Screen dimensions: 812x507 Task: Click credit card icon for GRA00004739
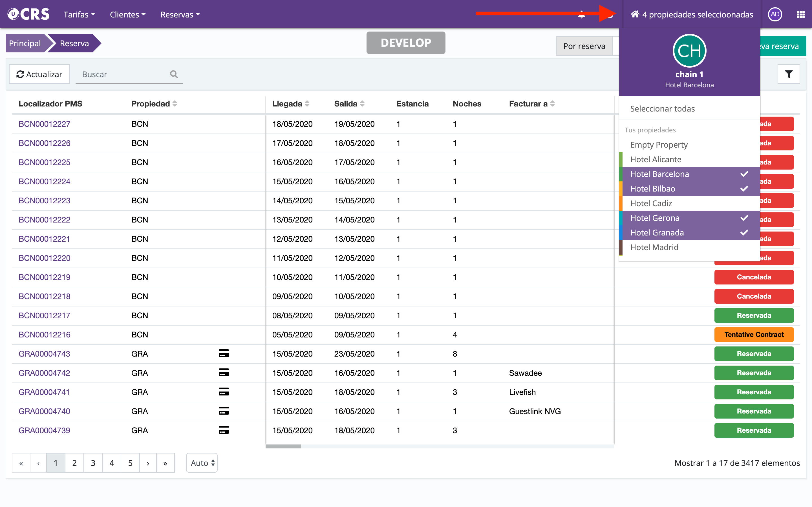[224, 430]
